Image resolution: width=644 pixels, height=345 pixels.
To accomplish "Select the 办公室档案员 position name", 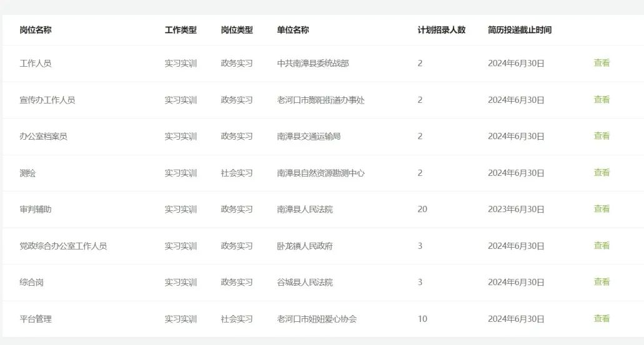I will pyautogui.click(x=43, y=136).
